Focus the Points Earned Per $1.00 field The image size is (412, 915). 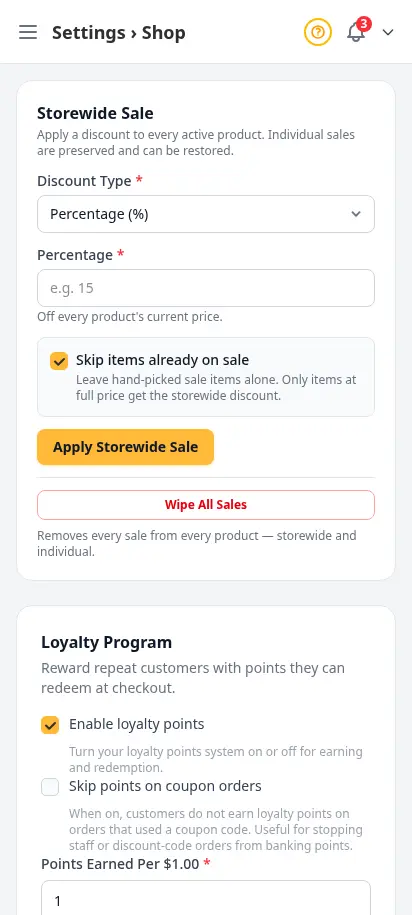206,898
